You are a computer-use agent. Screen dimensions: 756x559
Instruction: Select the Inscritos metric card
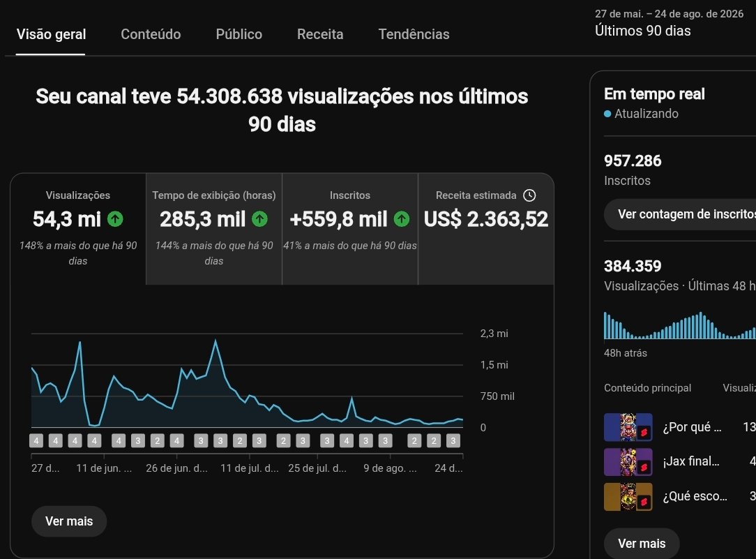(350, 229)
